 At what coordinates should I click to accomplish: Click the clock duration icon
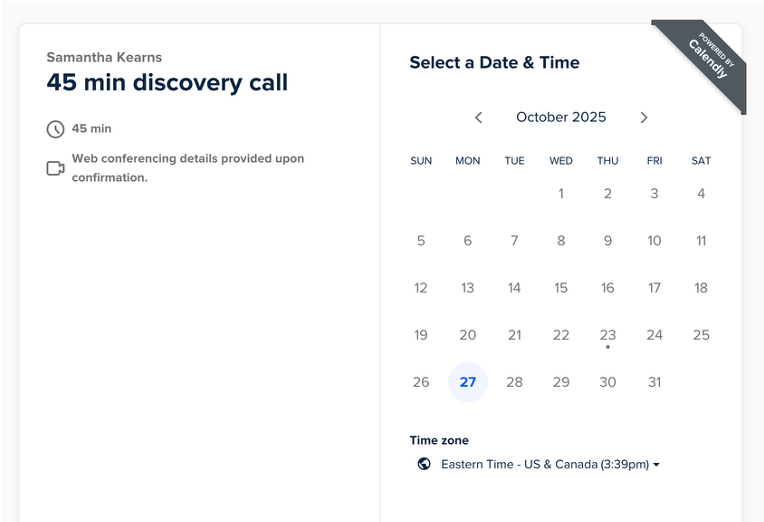[56, 129]
